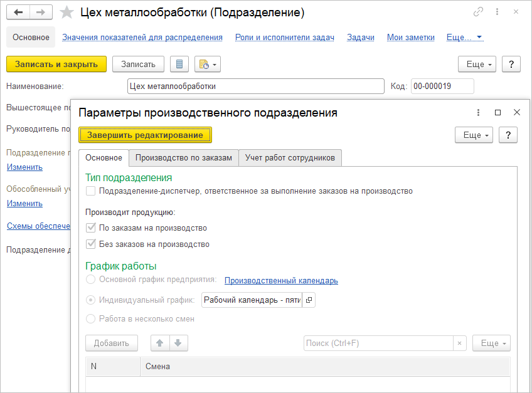Expand the top-right Еще dropdown in main form
Screen dimensions: 532x393
click(477, 64)
